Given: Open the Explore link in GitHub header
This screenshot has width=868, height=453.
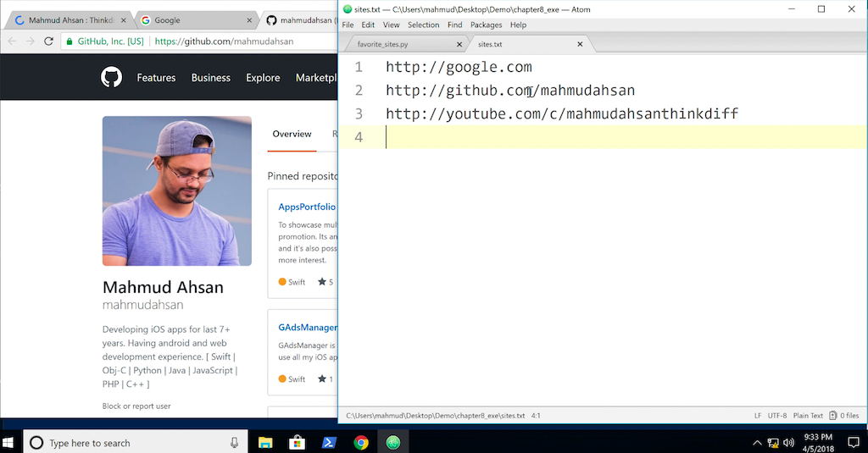Looking at the screenshot, I should (263, 78).
